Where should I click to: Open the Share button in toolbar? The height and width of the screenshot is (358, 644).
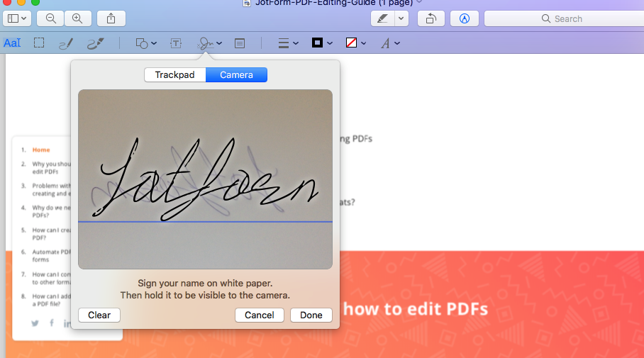(x=111, y=18)
